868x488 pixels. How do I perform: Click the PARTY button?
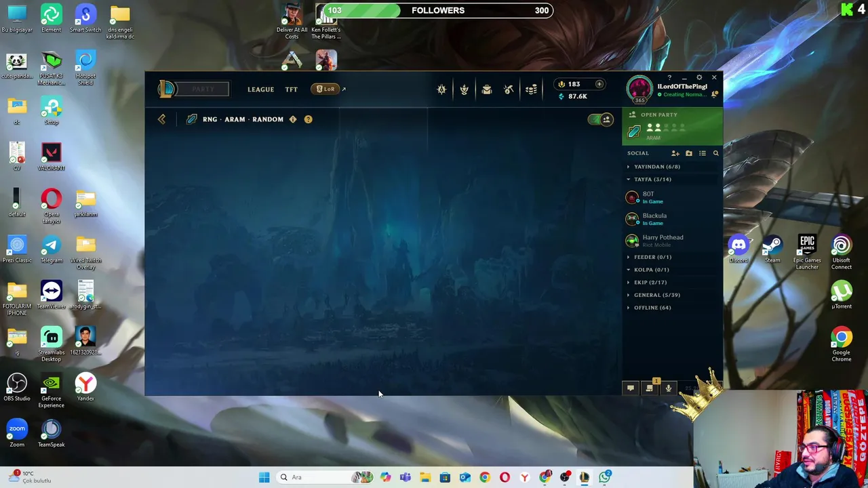tap(203, 89)
